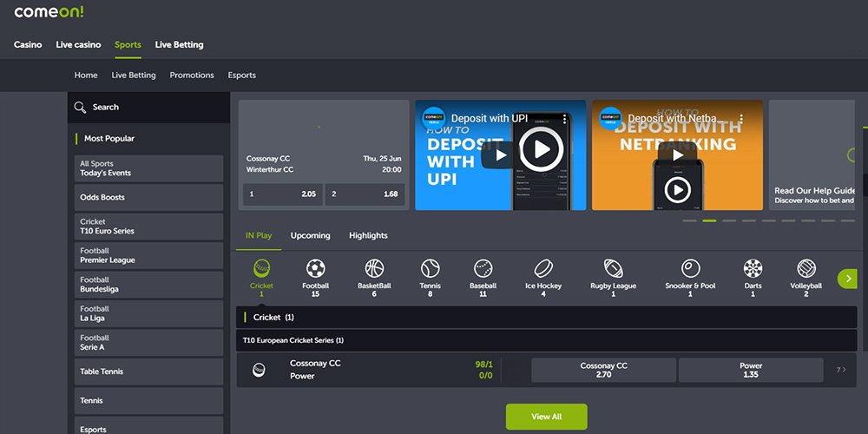Open Table Tennis in the sidebar

click(x=148, y=372)
